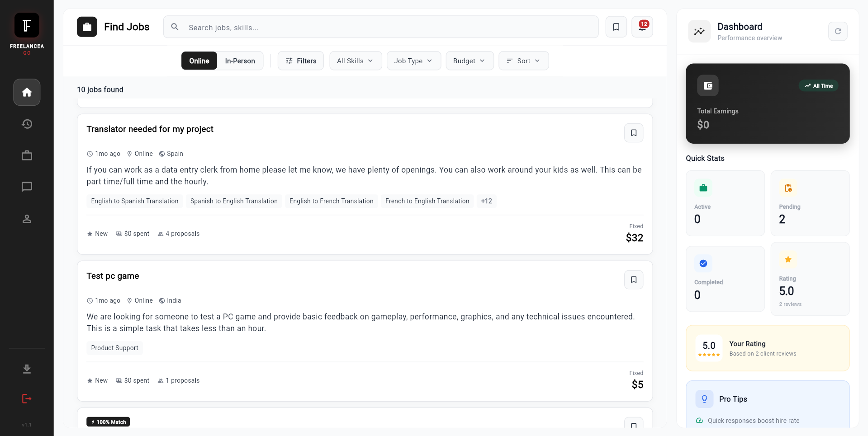
Task: Toggle the In-Person jobs filter
Action: click(240, 61)
